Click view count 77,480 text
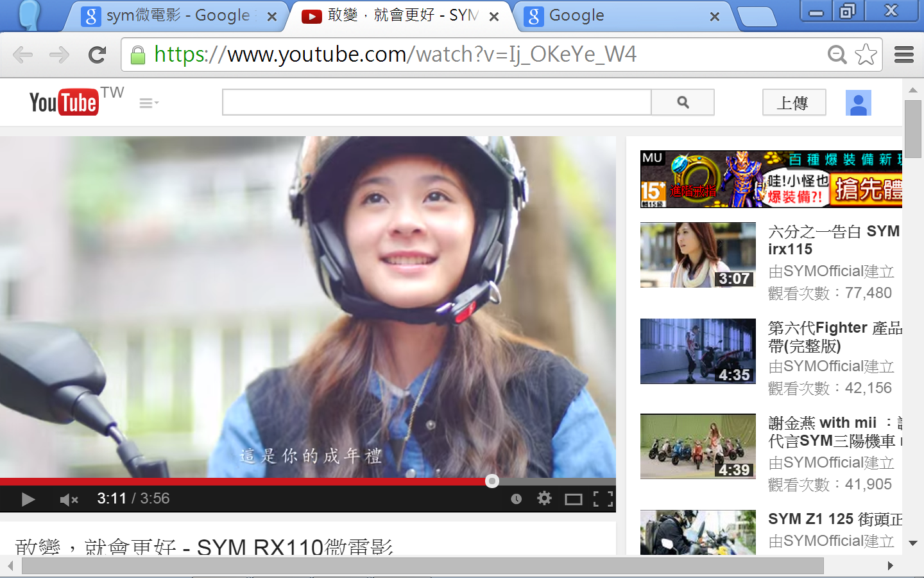The image size is (924, 578). click(x=830, y=293)
